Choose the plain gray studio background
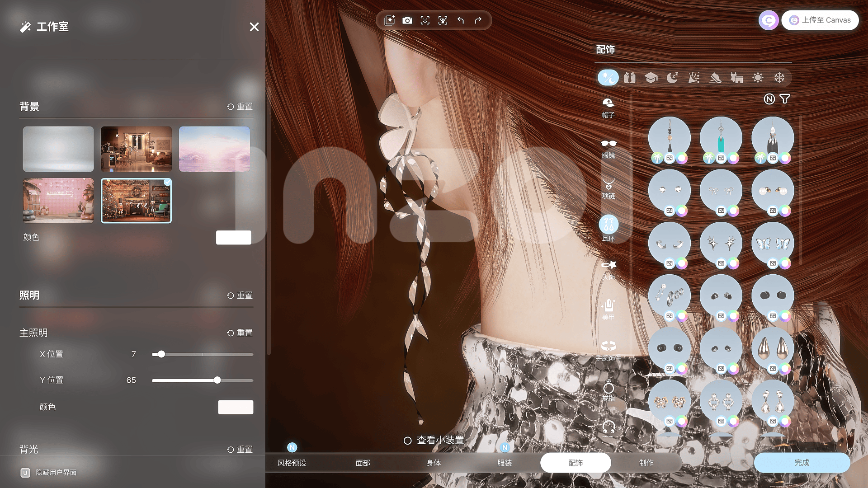868x488 pixels. coord(58,149)
